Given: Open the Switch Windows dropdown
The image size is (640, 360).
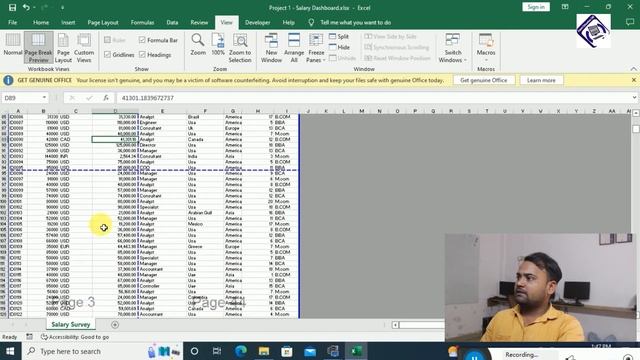Looking at the screenshot, I should tap(453, 48).
